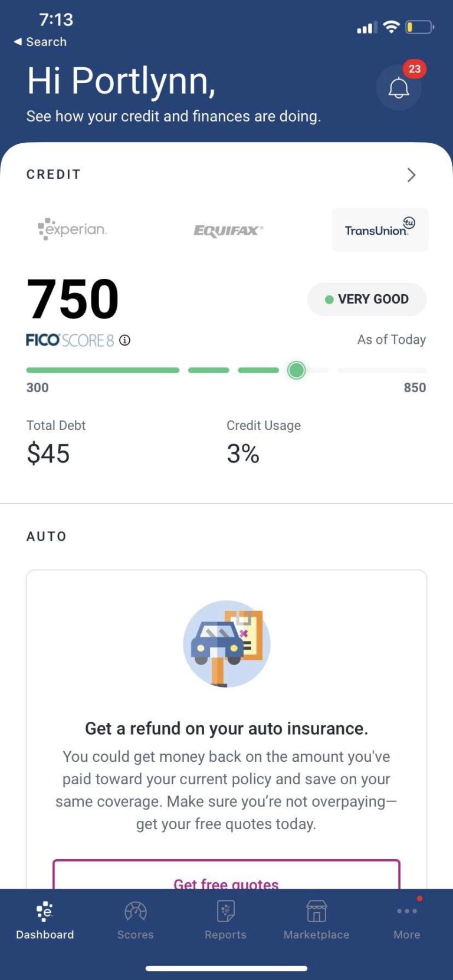Open the Marketplace storefront icon
Viewport: 453px width, 980px height.
[x=316, y=911]
